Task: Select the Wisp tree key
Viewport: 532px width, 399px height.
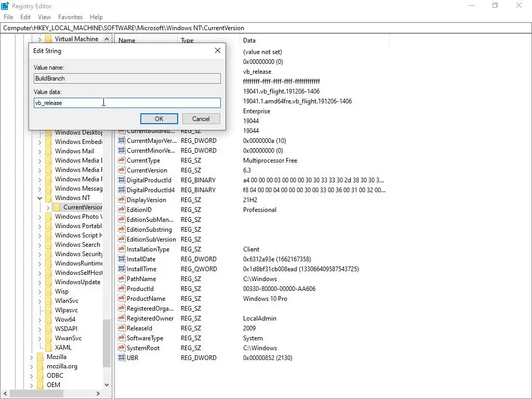Action: click(x=62, y=291)
